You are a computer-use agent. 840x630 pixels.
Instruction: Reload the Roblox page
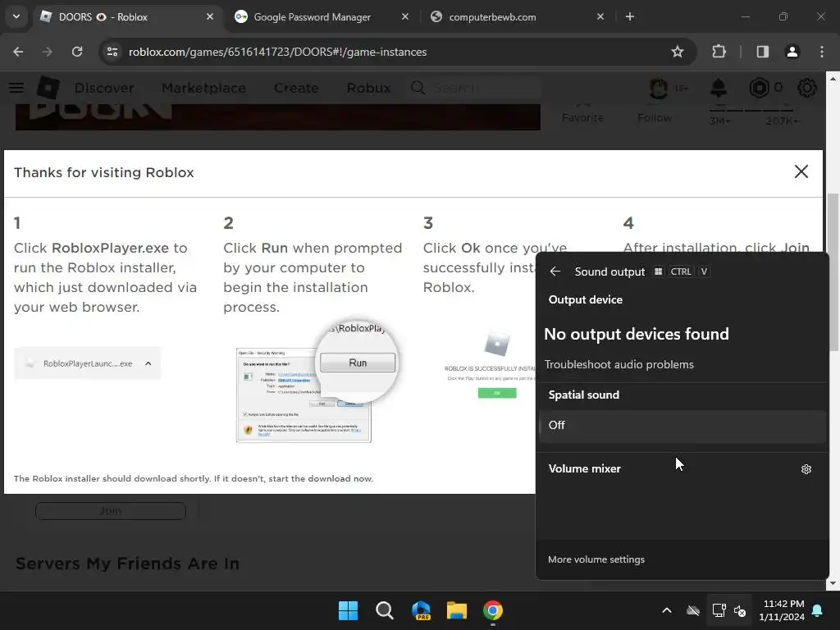pos(77,52)
